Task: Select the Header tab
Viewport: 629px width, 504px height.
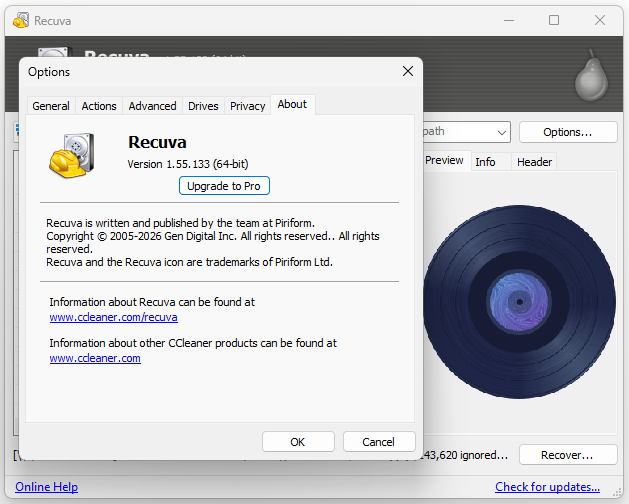Action: (x=534, y=162)
